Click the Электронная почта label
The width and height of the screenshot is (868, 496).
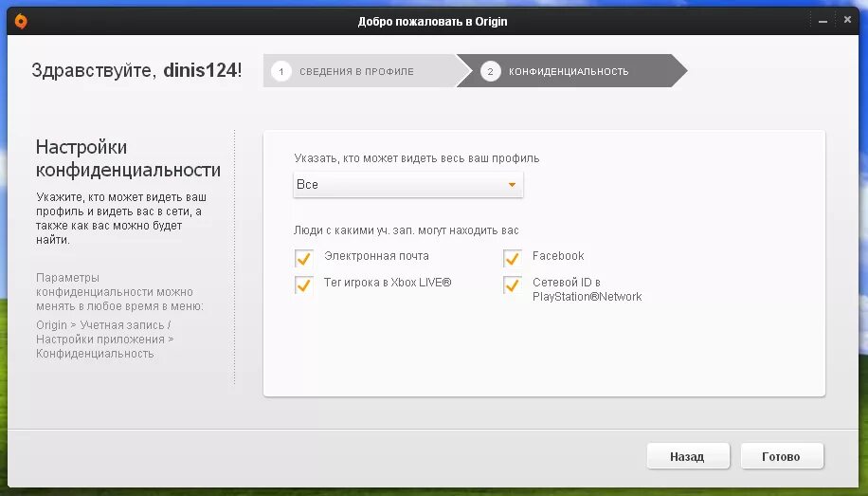376,256
